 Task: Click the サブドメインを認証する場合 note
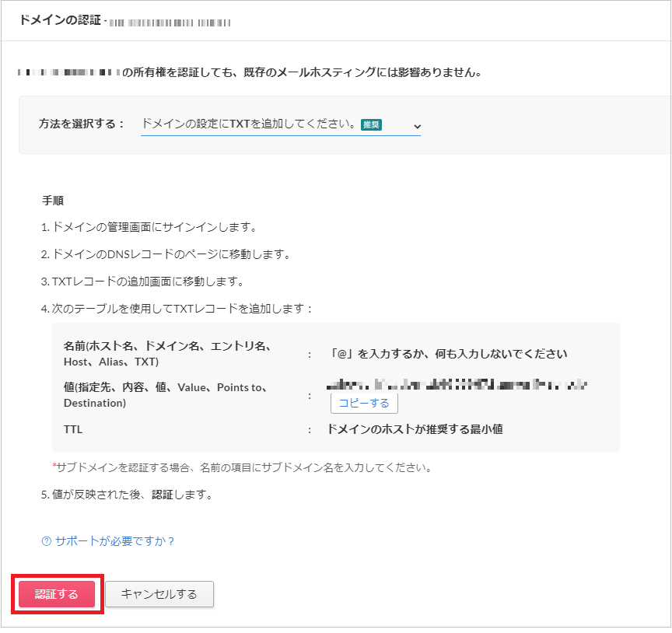click(x=242, y=467)
